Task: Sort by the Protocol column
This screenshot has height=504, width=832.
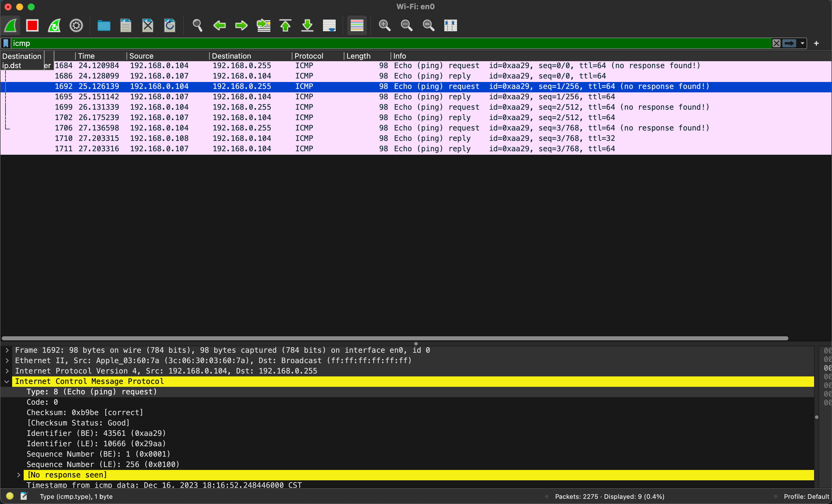Action: tap(318, 56)
